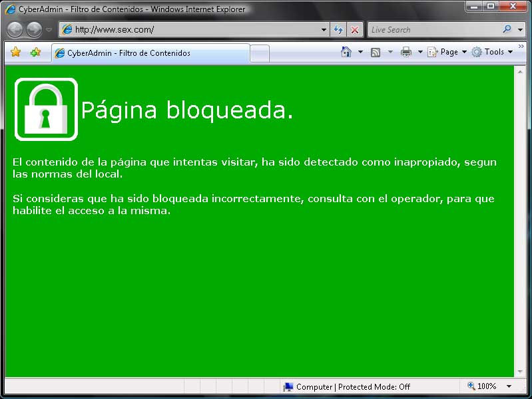The image size is (532, 399).
Task: Expand the zoom level dropdown arrow
Action: click(x=509, y=386)
